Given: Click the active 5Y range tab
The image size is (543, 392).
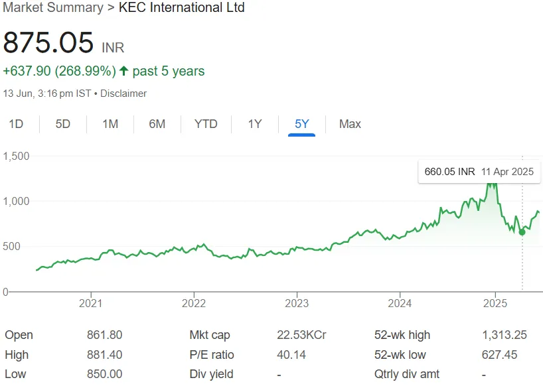Looking at the screenshot, I should pyautogui.click(x=301, y=124).
